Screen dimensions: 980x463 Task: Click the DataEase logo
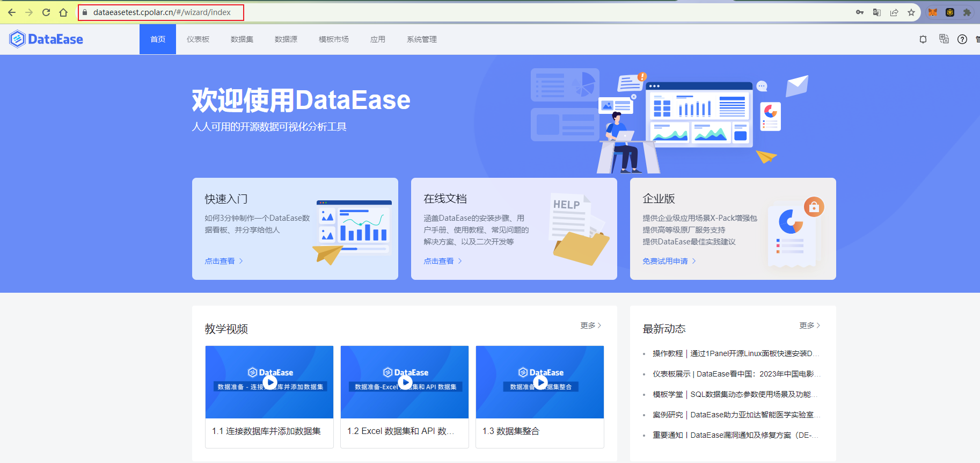[46, 39]
